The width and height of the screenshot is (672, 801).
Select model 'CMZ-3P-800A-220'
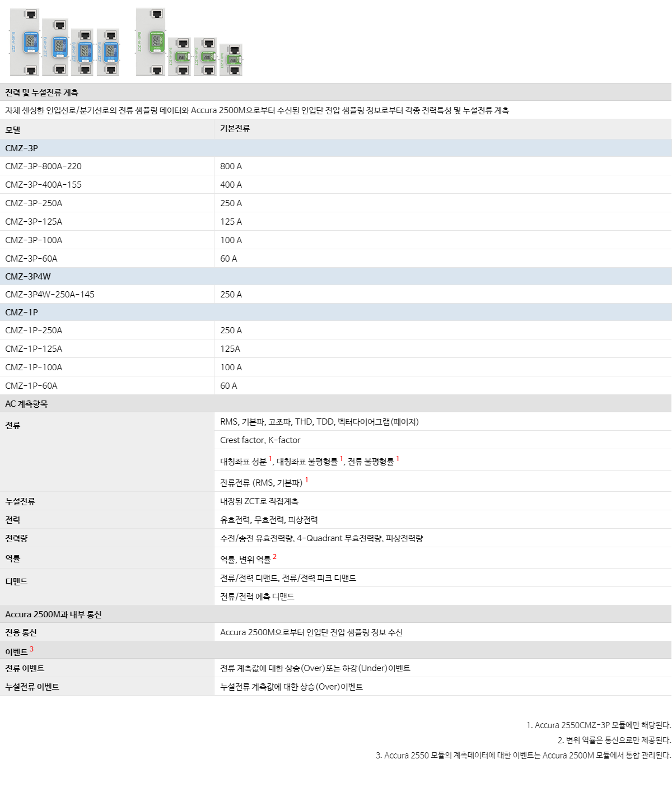pyautogui.click(x=44, y=166)
